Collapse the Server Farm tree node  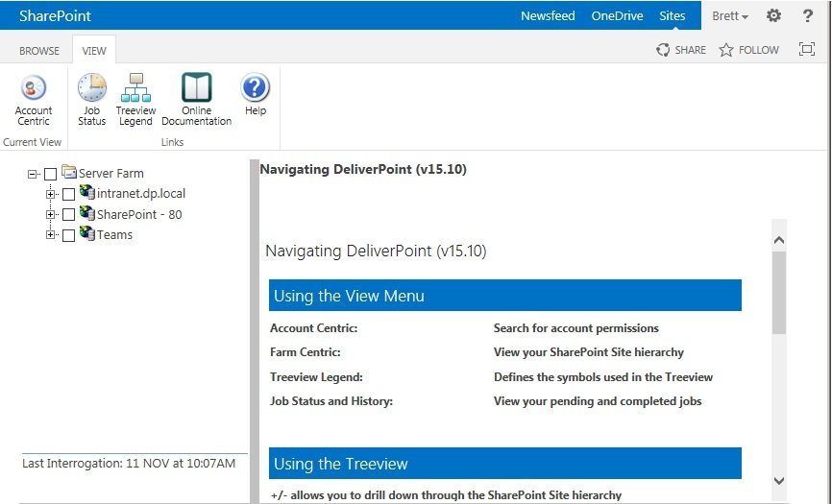point(33,174)
